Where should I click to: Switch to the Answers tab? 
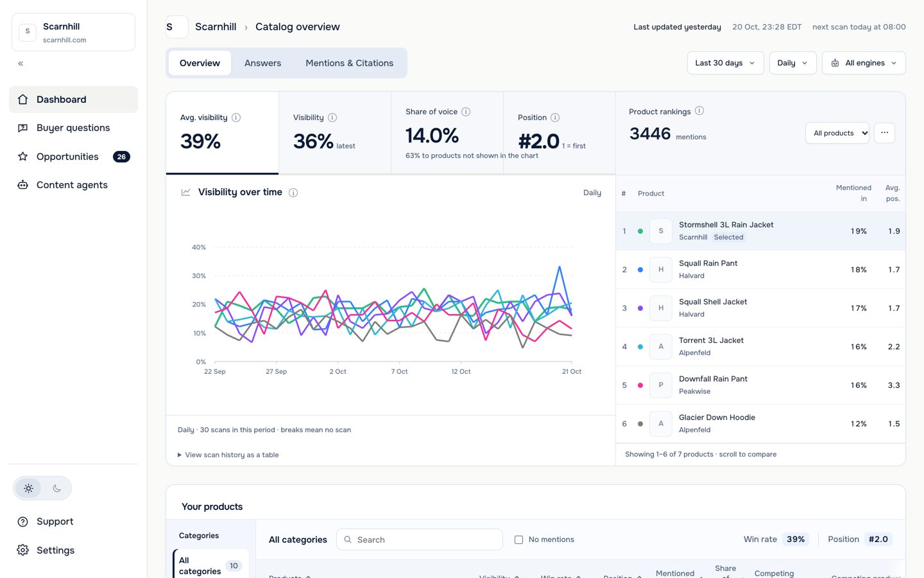click(262, 63)
